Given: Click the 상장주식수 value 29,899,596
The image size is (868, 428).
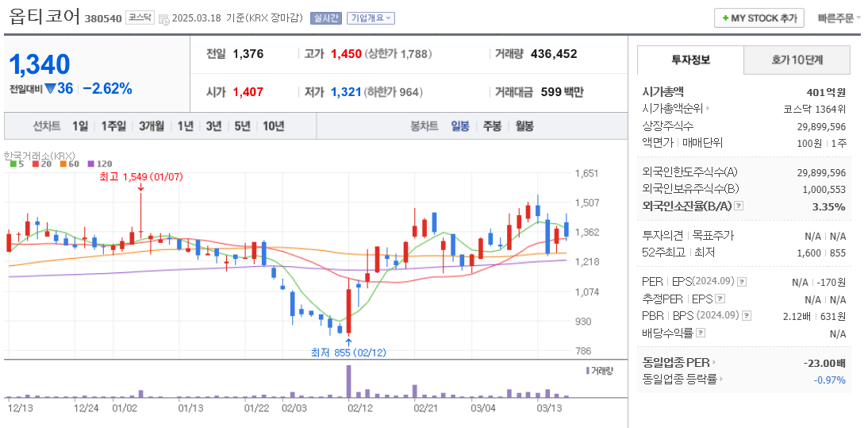Looking at the screenshot, I should (821, 126).
